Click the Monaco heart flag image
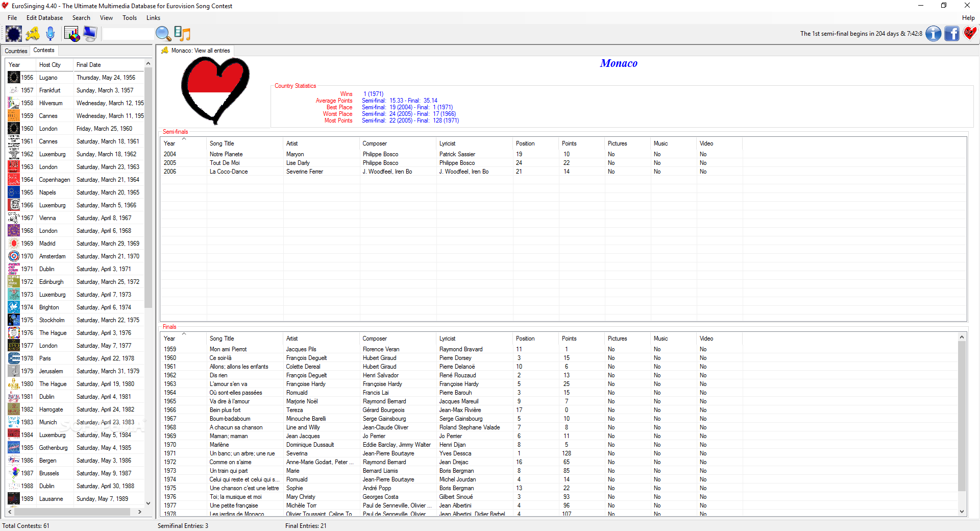This screenshot has height=531, width=980. coord(215,90)
